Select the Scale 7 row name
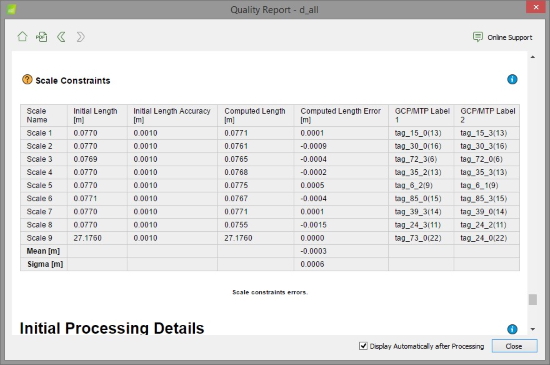Viewport: 550px width, 365px height. tap(39, 211)
